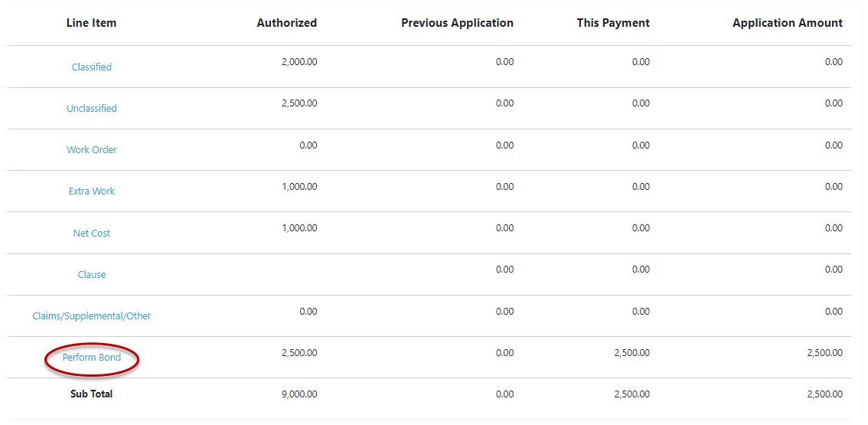Viewport: 868px width, 425px height.
Task: Open the Classified line item link
Action: pyautogui.click(x=91, y=67)
